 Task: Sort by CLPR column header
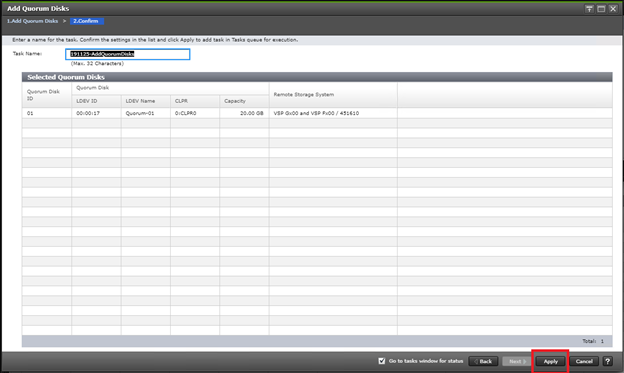point(195,101)
